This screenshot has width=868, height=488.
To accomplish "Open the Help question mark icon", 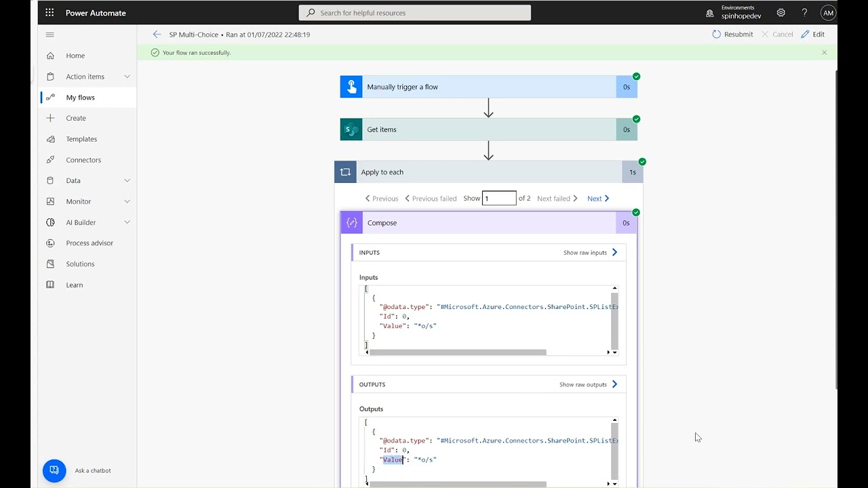I will [804, 13].
